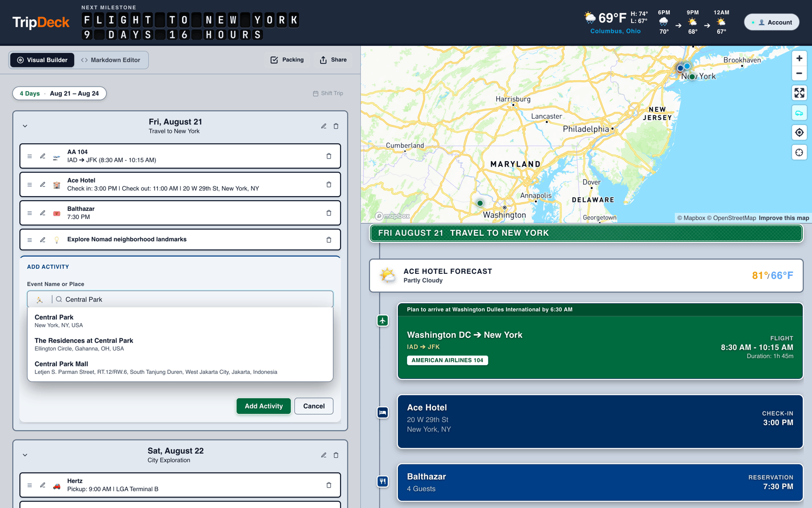Viewport: 812px width, 508px height.
Task: Click the OpenStreetMap attribution link
Action: click(731, 218)
